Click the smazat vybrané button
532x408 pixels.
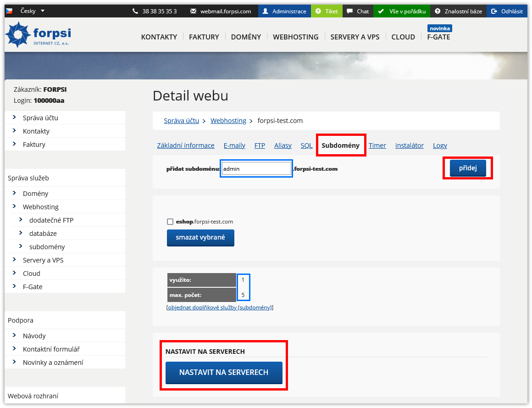(200, 238)
